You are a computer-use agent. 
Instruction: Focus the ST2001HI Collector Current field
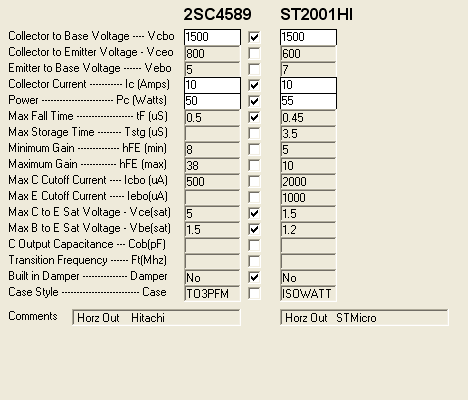pos(308,85)
